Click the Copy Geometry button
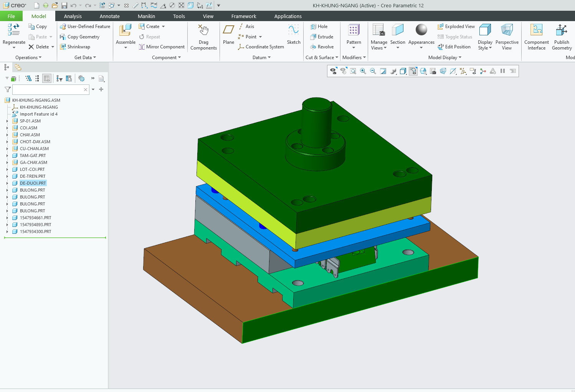Image resolution: width=575 pixels, height=392 pixels. coord(80,37)
